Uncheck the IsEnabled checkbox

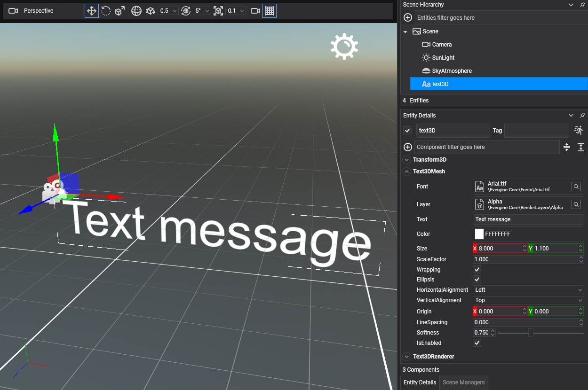[477, 343]
